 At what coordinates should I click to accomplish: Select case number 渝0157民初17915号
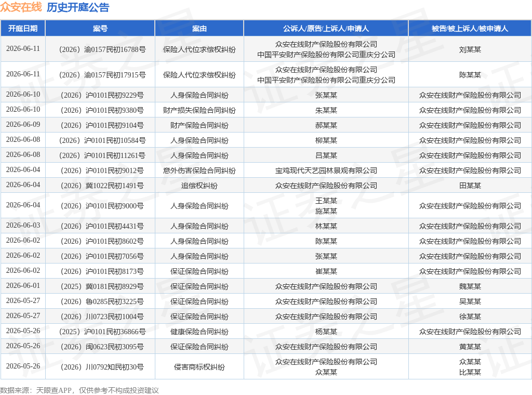[x=102, y=75]
